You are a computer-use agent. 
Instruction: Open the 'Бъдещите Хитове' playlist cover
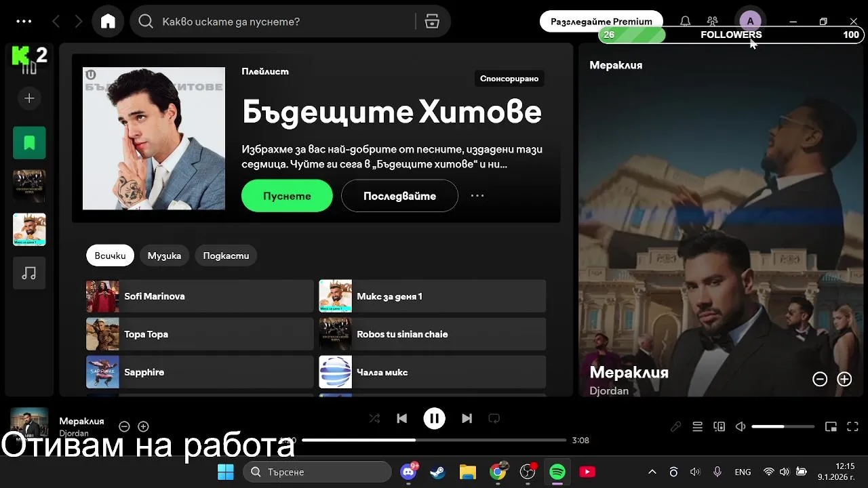coord(154,138)
